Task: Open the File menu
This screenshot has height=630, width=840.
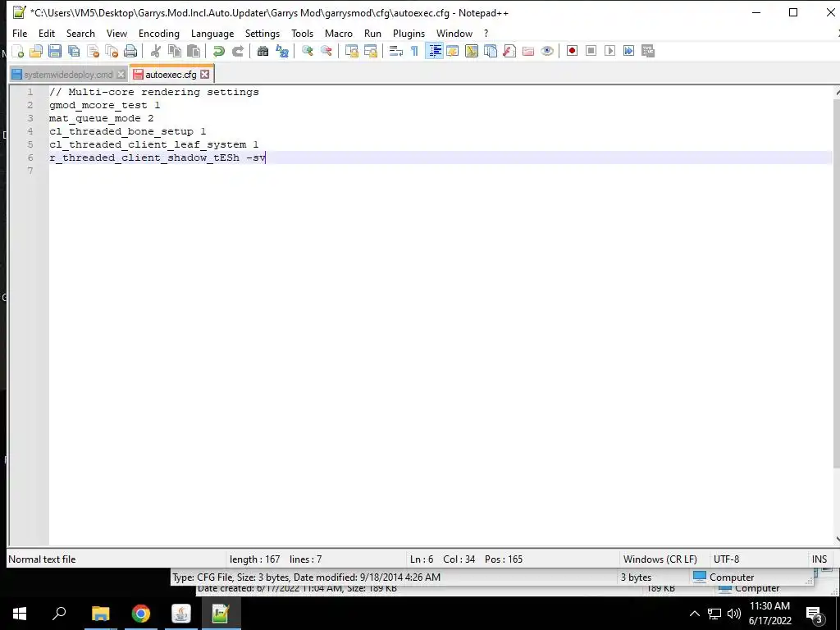Action: point(20,33)
